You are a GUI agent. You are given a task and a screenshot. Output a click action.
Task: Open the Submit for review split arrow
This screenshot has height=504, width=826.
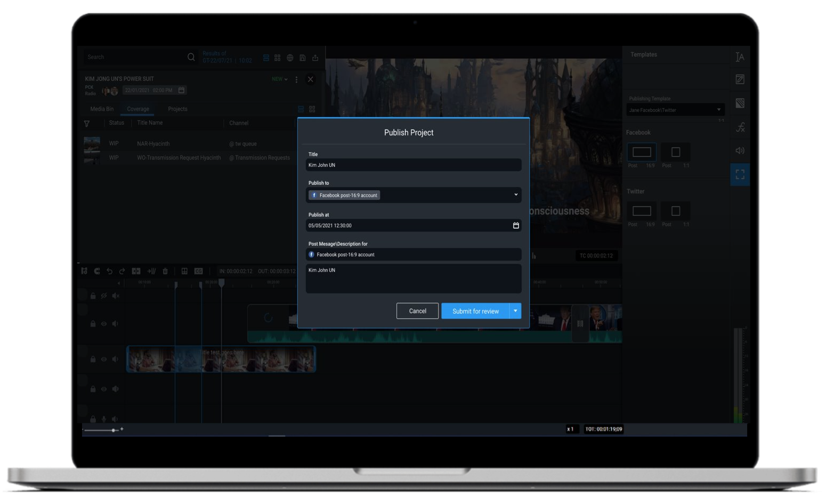(515, 311)
